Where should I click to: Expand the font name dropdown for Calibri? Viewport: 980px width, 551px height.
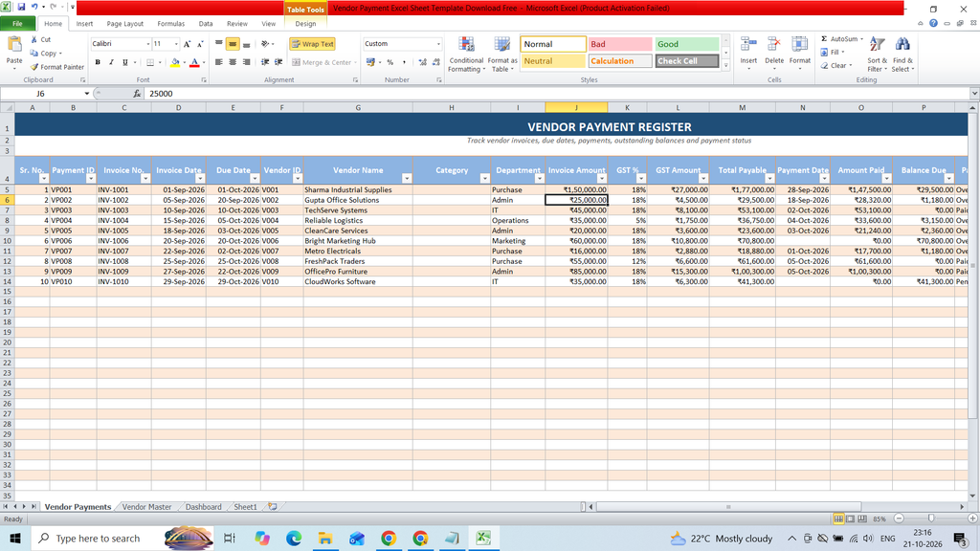pyautogui.click(x=148, y=44)
